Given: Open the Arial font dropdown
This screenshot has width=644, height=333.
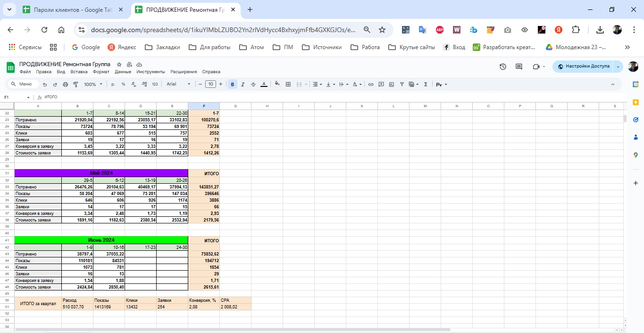Looking at the screenshot, I should (x=178, y=84).
